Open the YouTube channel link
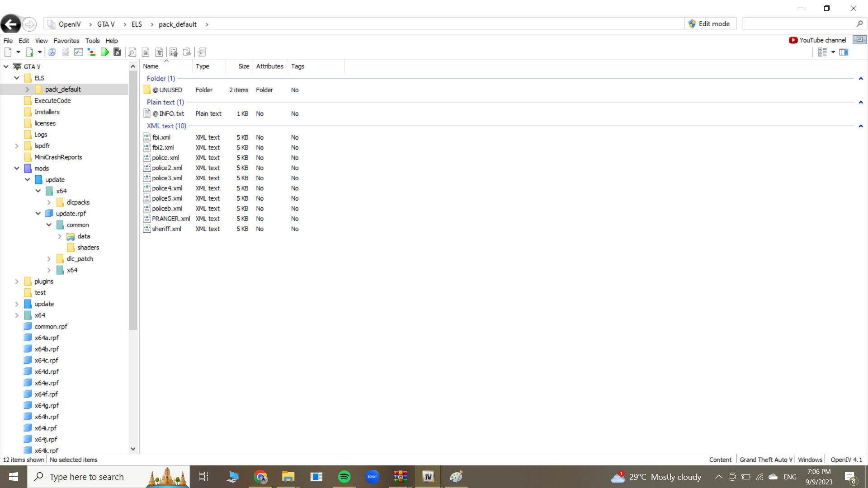 (818, 40)
